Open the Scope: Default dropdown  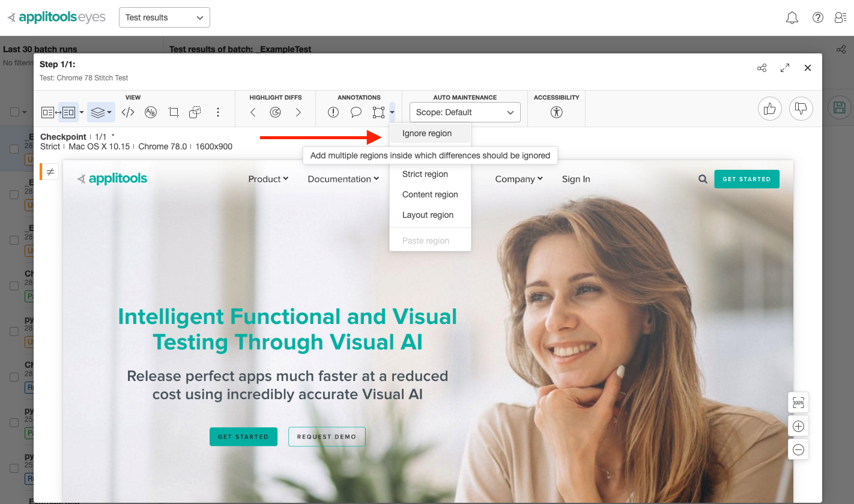465,112
